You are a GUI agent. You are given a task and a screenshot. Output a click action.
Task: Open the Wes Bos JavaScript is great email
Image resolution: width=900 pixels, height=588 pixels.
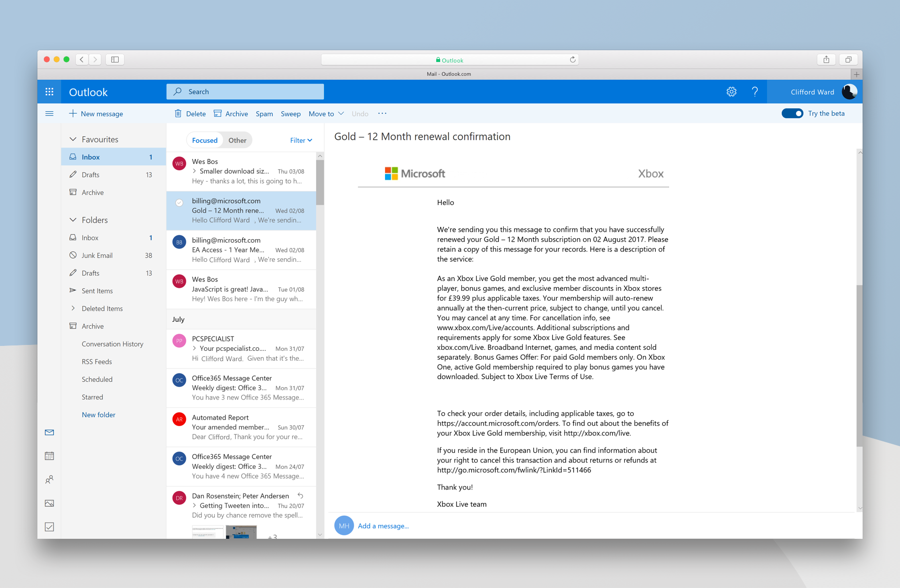click(x=241, y=289)
